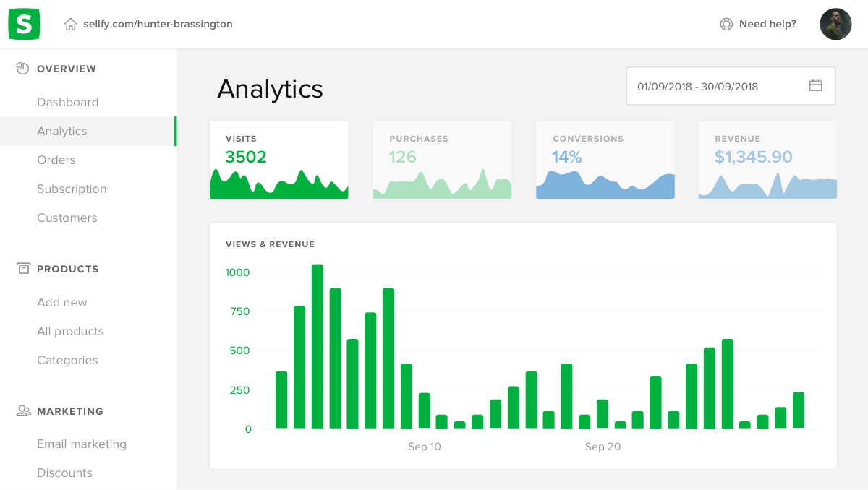
Task: Open the Add new product page
Action: [x=62, y=302]
